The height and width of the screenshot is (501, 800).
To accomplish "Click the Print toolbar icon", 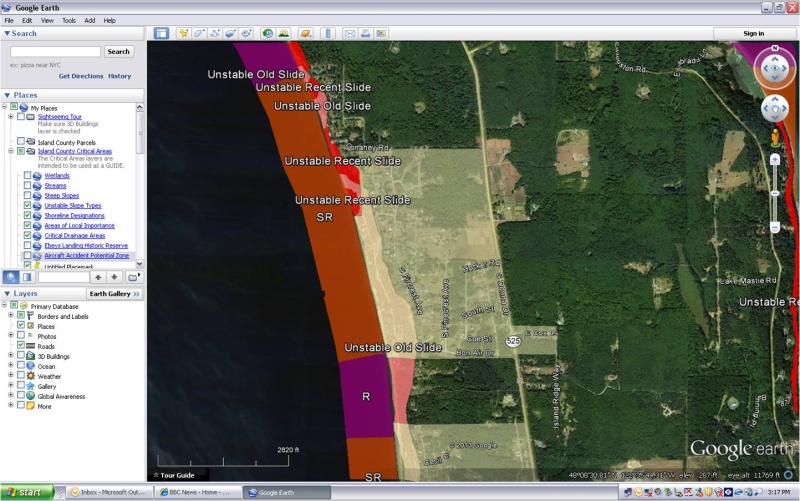I will pyautogui.click(x=365, y=34).
